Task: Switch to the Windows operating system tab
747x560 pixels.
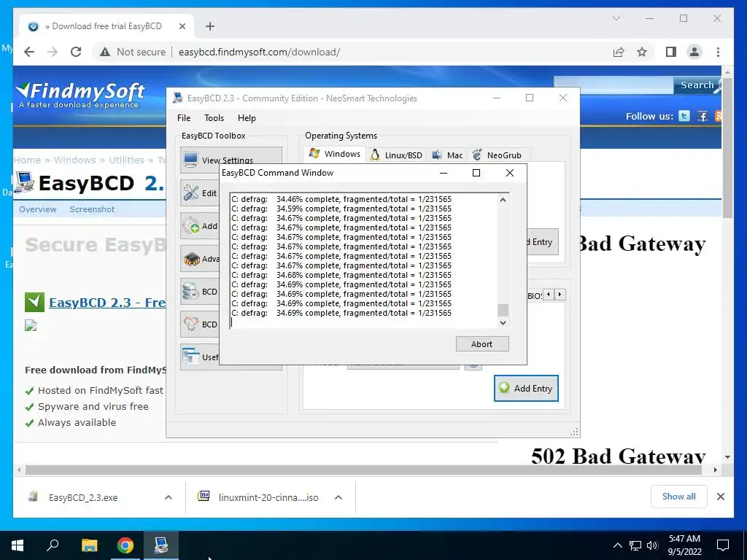Action: pos(334,154)
